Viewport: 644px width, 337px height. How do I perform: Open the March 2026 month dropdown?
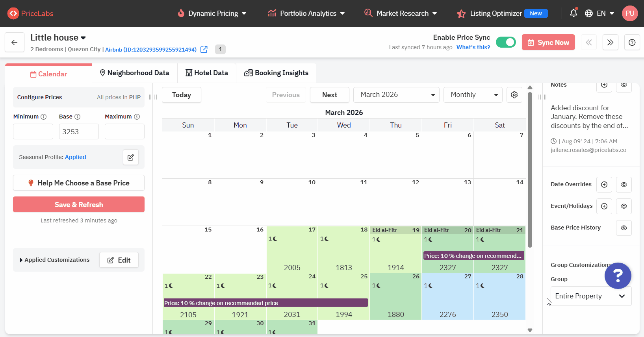pyautogui.click(x=396, y=95)
